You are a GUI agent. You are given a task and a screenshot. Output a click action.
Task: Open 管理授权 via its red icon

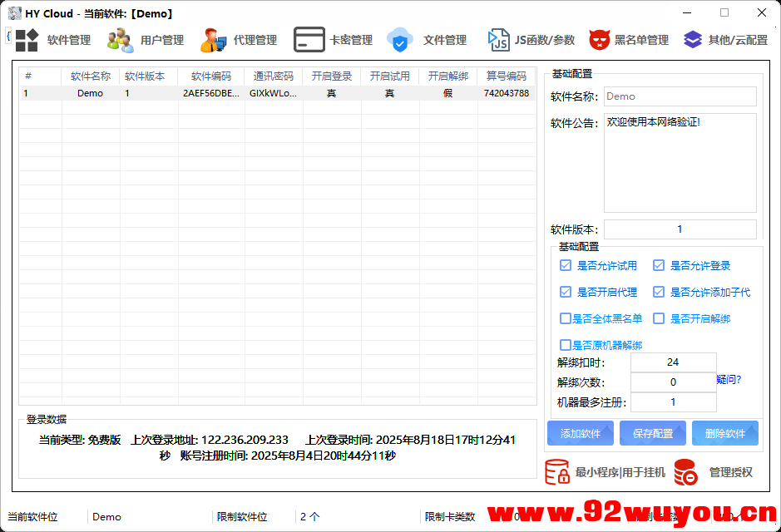click(685, 471)
